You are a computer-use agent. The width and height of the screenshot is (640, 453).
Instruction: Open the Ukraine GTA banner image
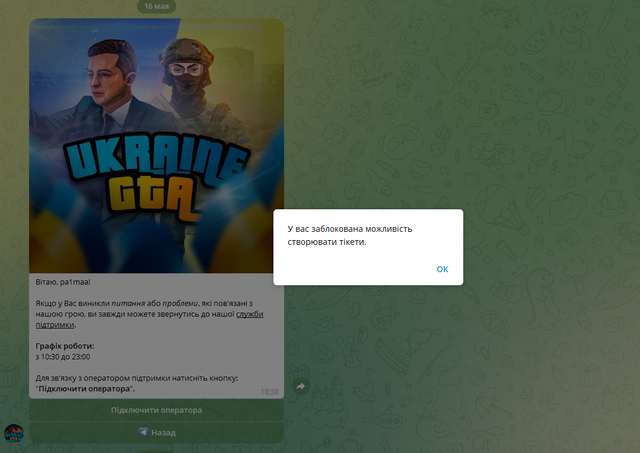tap(156, 146)
